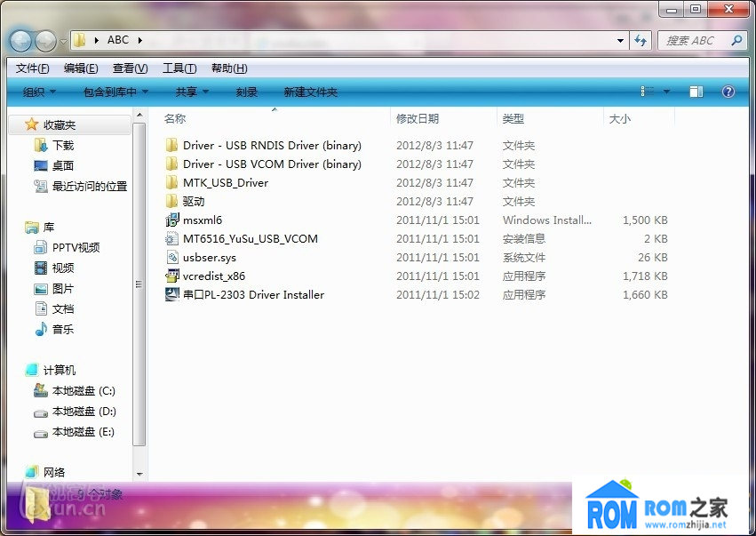Image resolution: width=756 pixels, height=536 pixels.
Task: Click the MT6516_YuSu_USB_VCOM setup info icon
Action: pos(172,239)
